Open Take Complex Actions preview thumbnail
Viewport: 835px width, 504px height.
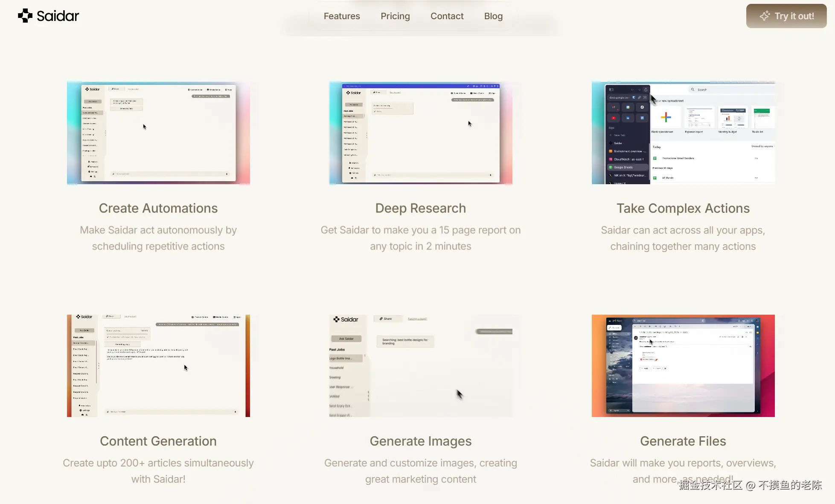coord(683,133)
